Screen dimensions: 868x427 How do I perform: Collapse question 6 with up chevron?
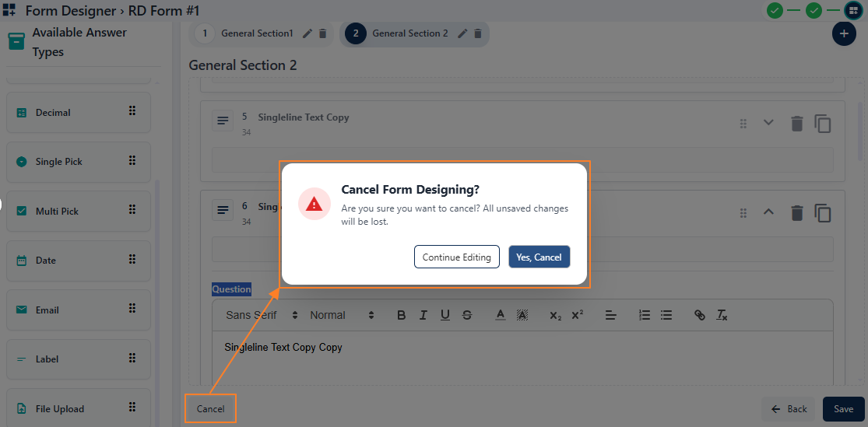click(768, 212)
